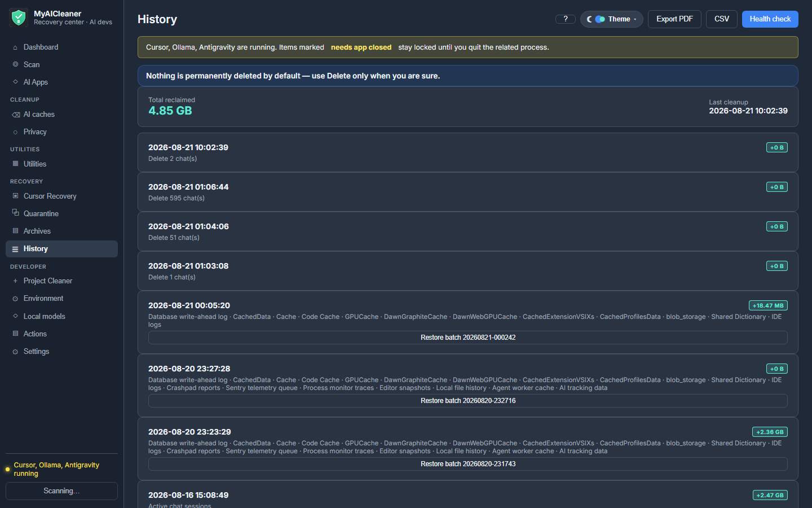Click the 'needs app closed' warning text
Viewport: 812px width, 508px height.
361,47
